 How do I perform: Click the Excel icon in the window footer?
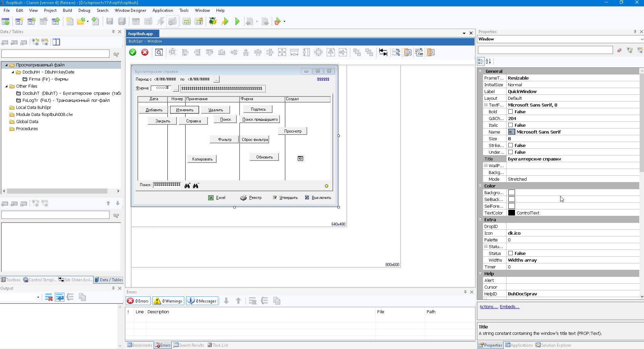tap(211, 198)
